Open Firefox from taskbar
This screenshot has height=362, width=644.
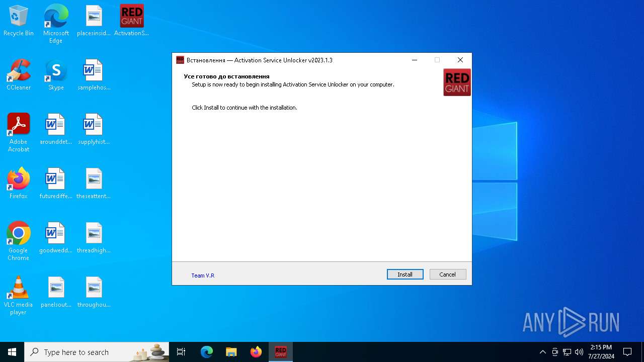pyautogui.click(x=256, y=352)
